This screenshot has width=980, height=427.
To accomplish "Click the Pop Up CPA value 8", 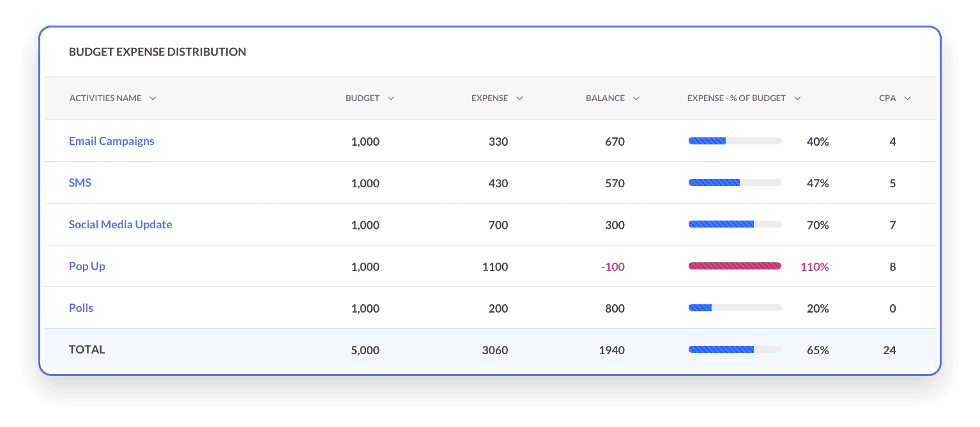I will (x=892, y=267).
